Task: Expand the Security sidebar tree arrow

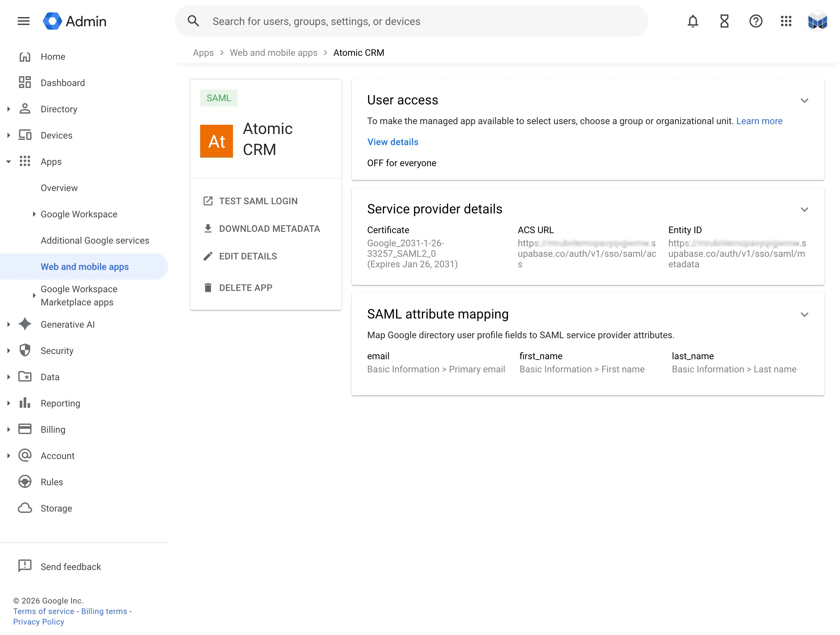Action: 8,351
